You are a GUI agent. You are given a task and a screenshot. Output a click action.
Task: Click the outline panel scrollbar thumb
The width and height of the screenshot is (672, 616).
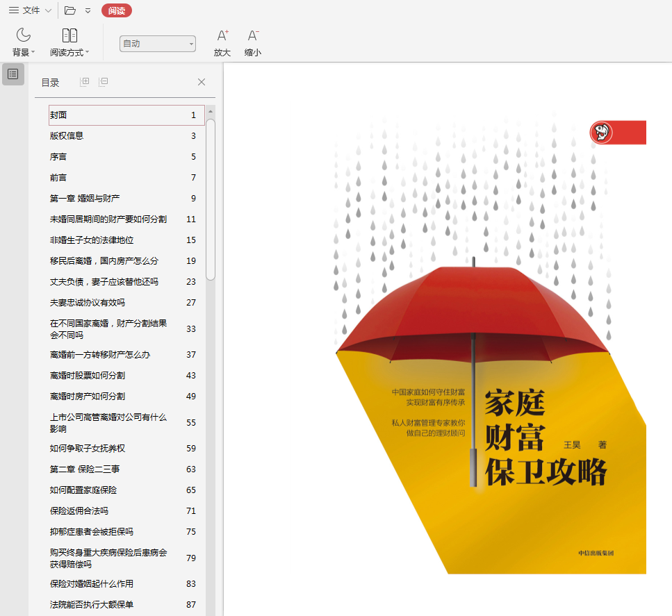tap(211, 199)
